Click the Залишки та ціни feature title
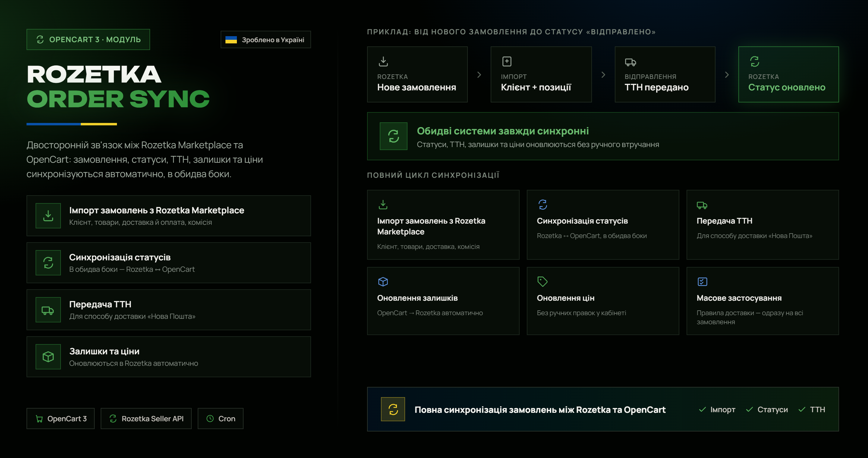 [104, 351]
